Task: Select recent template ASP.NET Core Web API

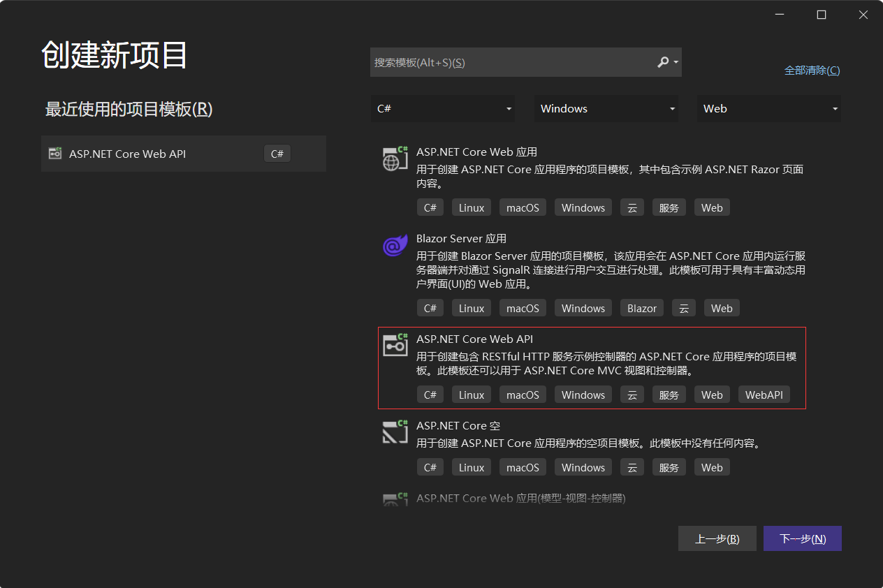Action: pyautogui.click(x=184, y=154)
